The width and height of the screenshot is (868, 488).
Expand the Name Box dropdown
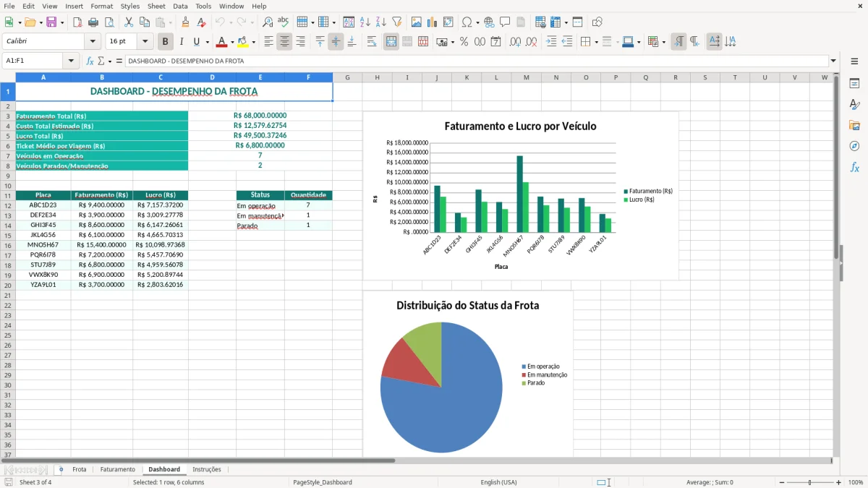[71, 61]
